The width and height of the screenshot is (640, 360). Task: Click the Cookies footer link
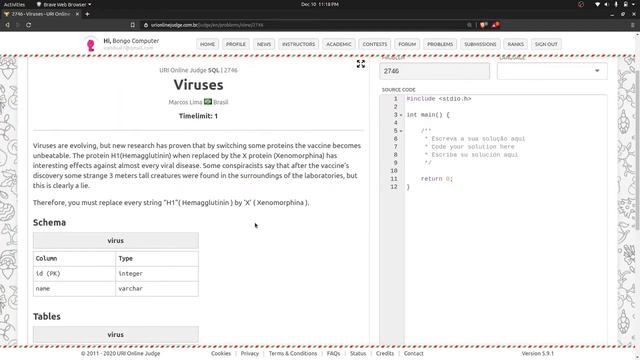(221, 353)
